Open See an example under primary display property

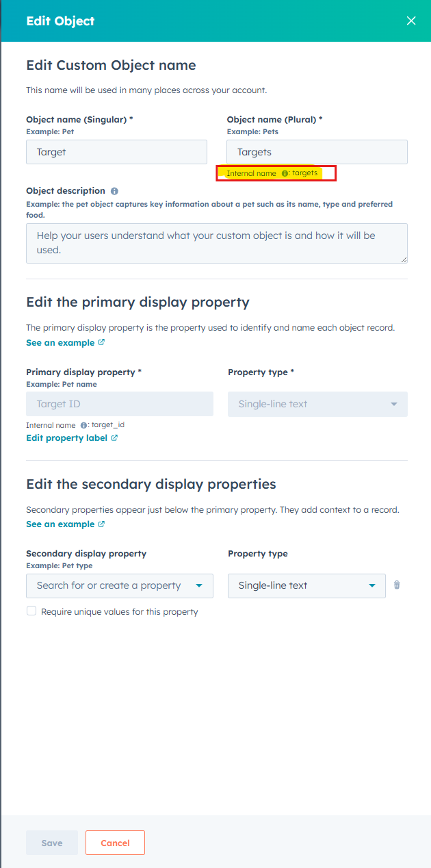tap(60, 342)
